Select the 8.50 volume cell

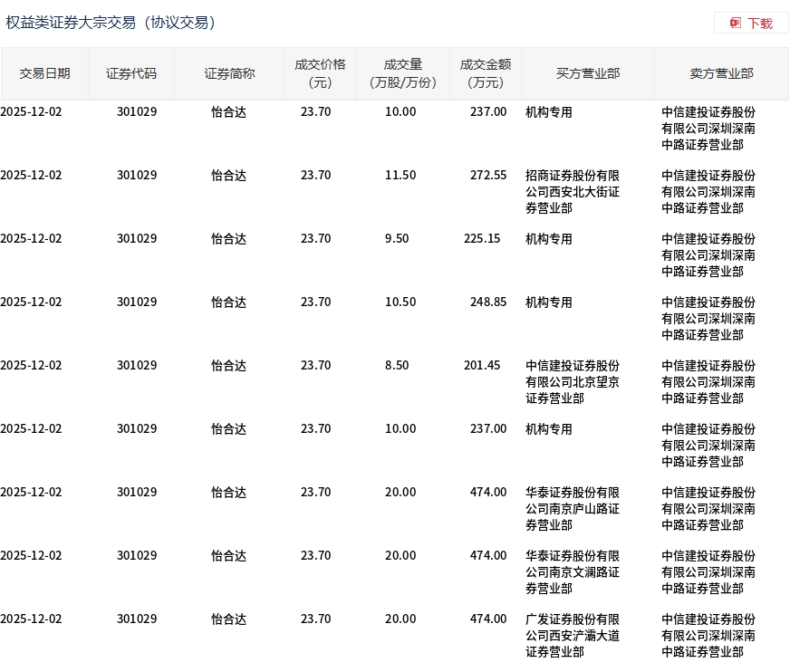[x=397, y=365]
